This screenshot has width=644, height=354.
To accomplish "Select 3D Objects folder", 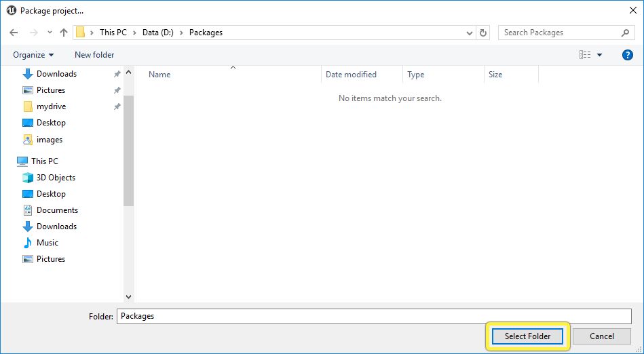I will (56, 178).
